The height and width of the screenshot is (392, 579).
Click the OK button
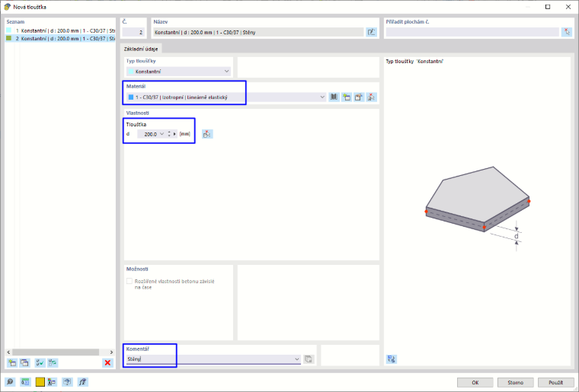pos(475,382)
